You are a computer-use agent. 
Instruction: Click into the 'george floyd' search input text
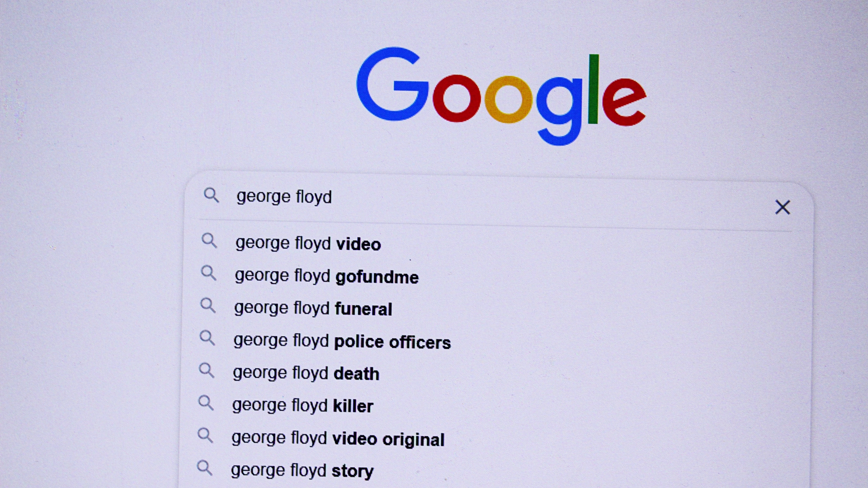(x=284, y=197)
